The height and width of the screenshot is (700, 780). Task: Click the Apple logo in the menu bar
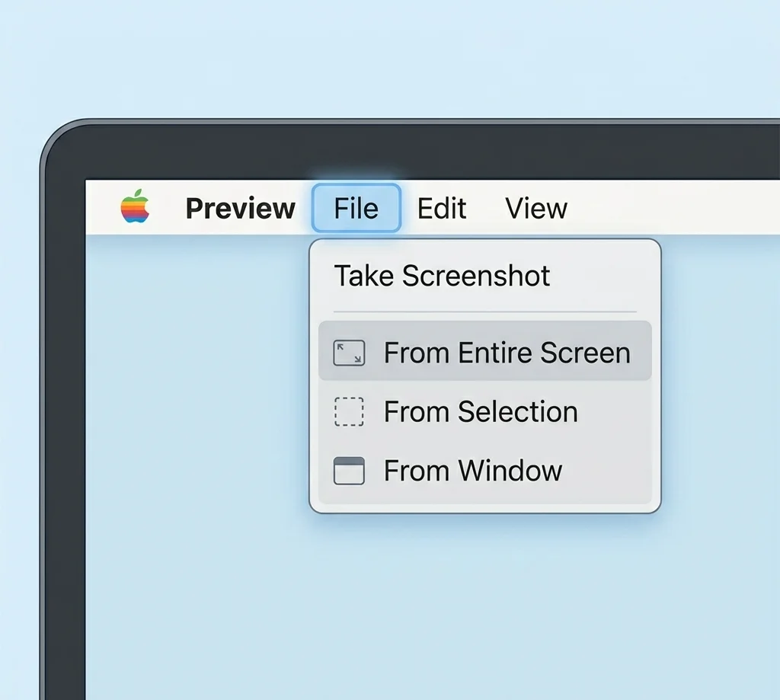point(134,206)
